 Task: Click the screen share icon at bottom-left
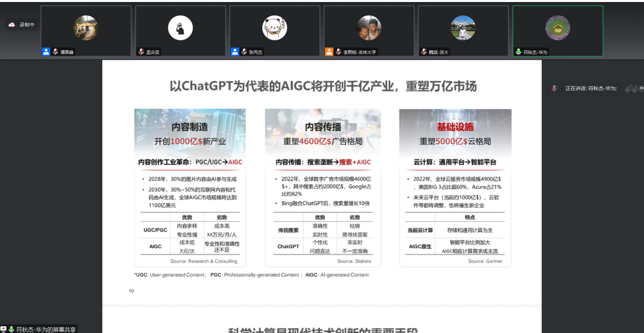[x=4, y=329]
